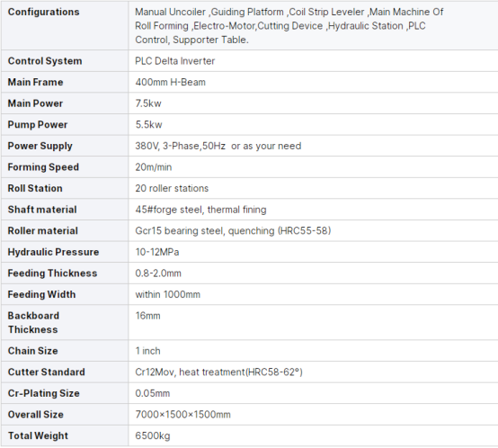This screenshot has height=448, width=498.
Task: Click the Forming Speed 20m/min value
Action: tap(154, 167)
